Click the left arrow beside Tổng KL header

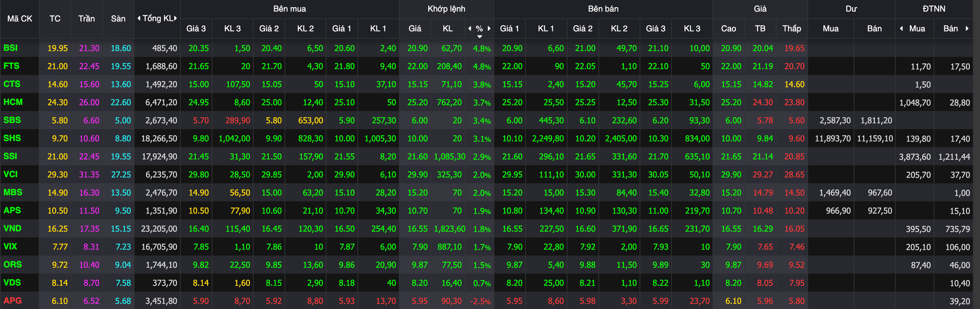click(x=139, y=18)
